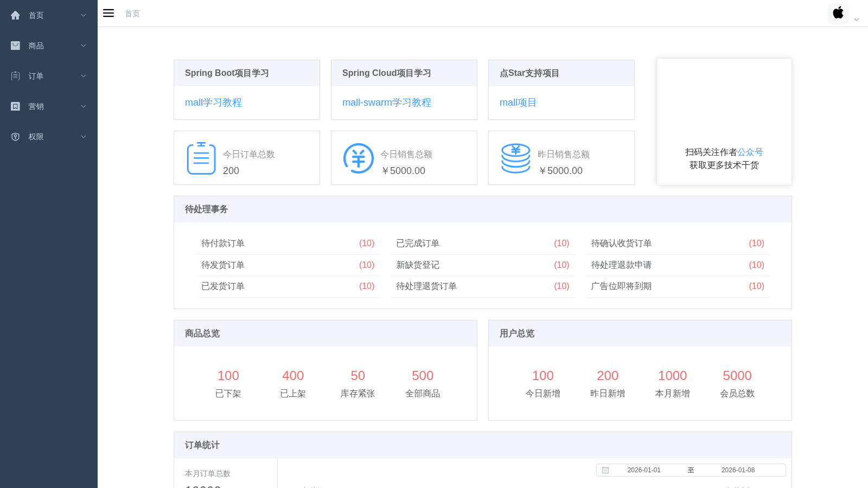Select the 待发货订单 row
Screen dimensions: 868x488
(288, 265)
